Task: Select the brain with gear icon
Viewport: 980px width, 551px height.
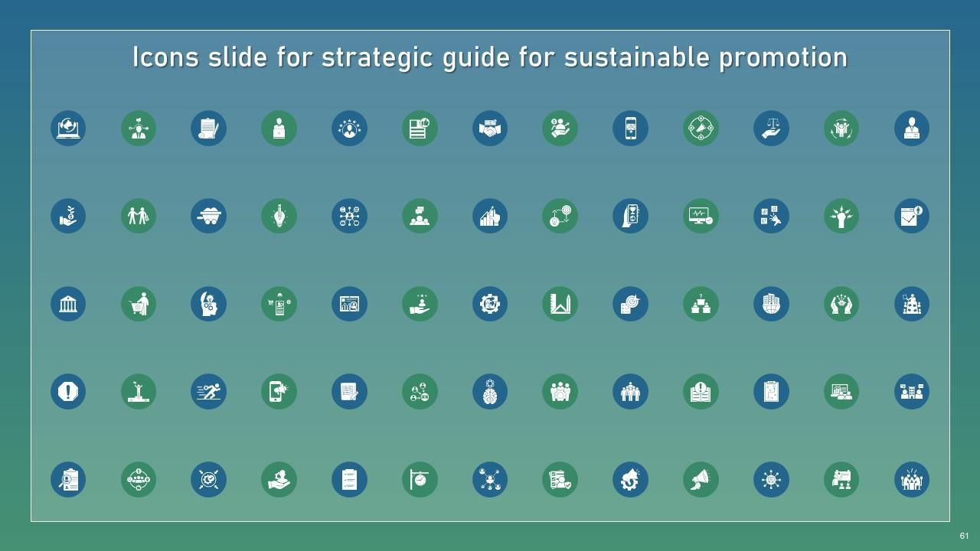Action: [490, 392]
